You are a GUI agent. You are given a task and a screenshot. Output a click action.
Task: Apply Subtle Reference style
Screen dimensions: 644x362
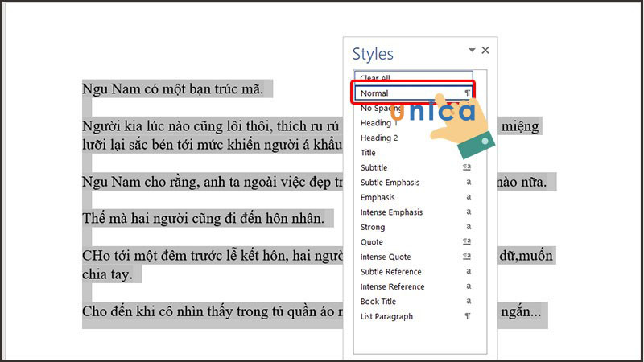pyautogui.click(x=413, y=272)
